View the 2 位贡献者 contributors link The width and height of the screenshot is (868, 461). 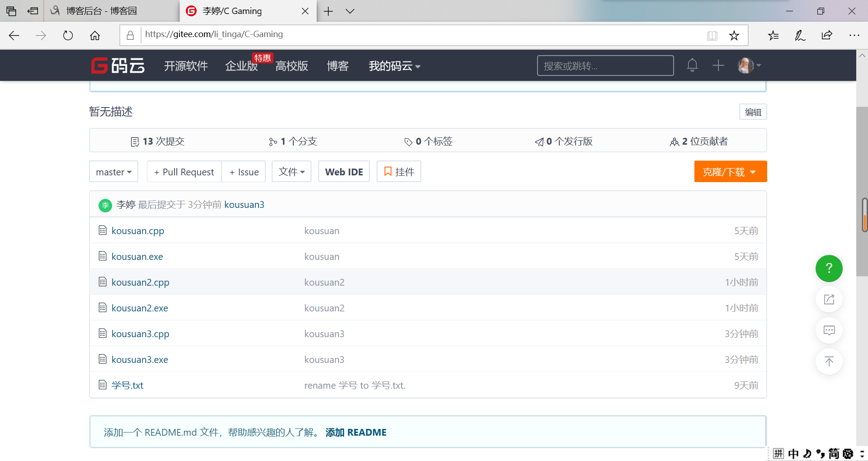click(x=699, y=141)
